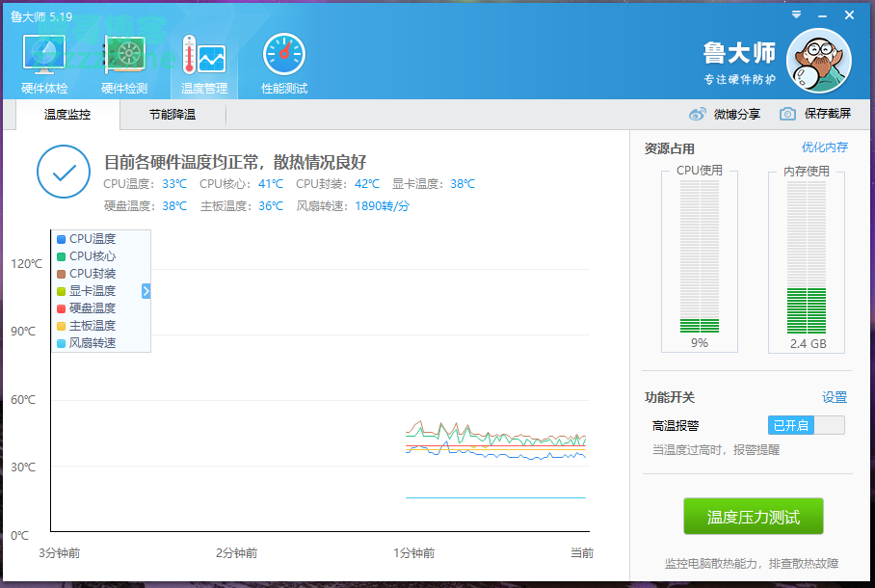Click the 资源占用 section heading

[669, 148]
